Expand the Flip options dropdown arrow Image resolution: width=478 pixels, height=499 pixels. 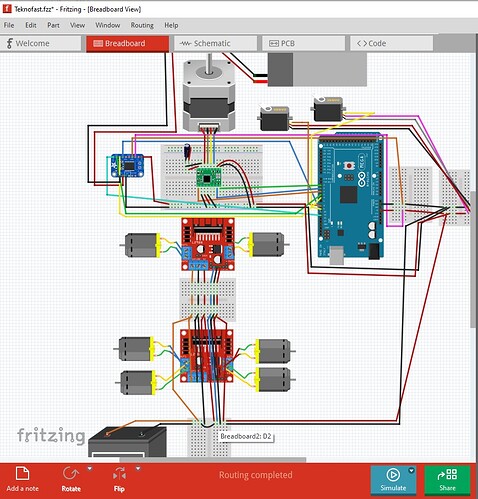pos(138,469)
